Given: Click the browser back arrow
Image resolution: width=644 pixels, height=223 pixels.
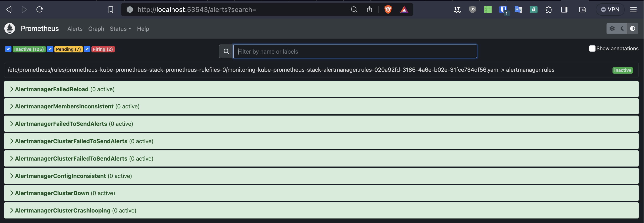Looking at the screenshot, I should tap(9, 10).
